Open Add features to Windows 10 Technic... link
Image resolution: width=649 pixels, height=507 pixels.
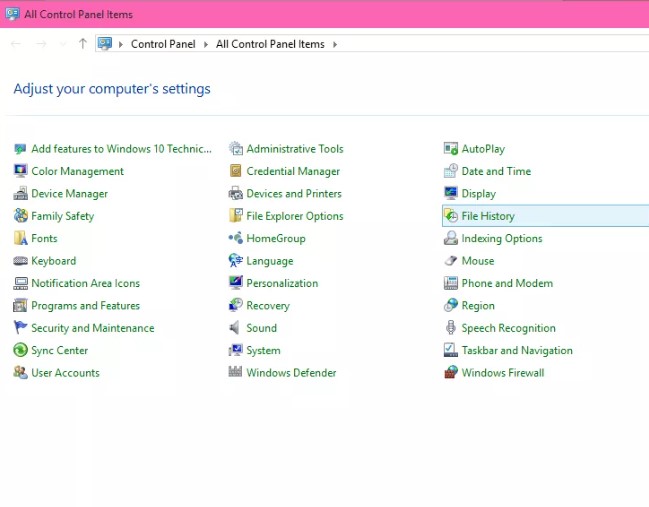pos(121,149)
